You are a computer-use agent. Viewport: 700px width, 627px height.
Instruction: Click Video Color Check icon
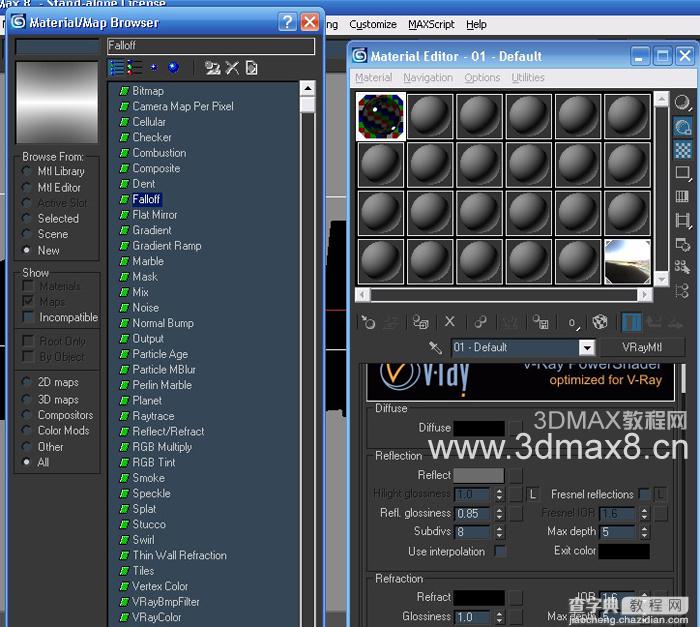coord(682,196)
